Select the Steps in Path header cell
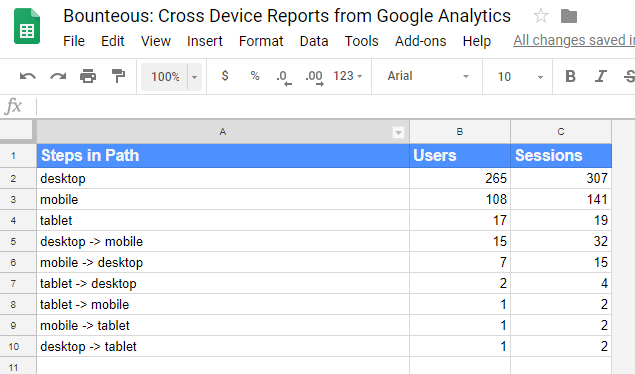The image size is (635, 374). click(x=223, y=155)
